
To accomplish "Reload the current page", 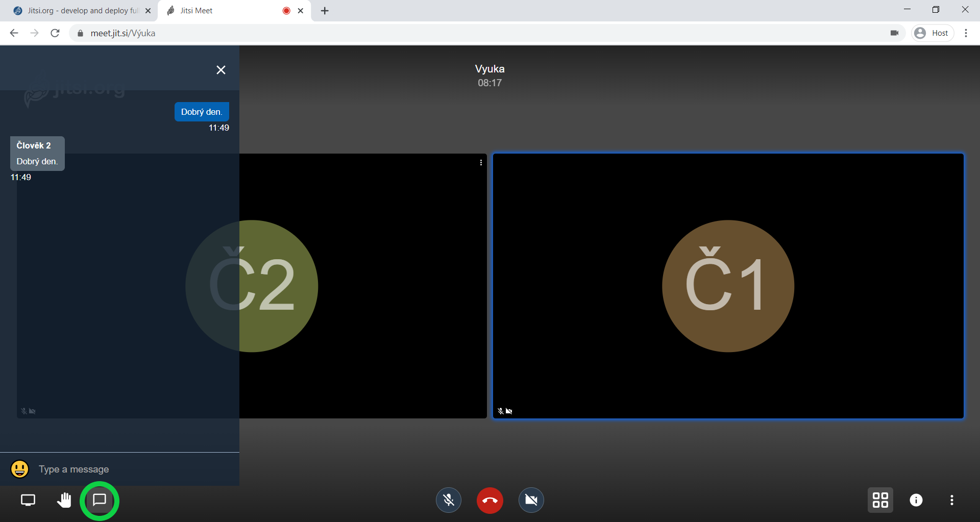I will coord(55,33).
